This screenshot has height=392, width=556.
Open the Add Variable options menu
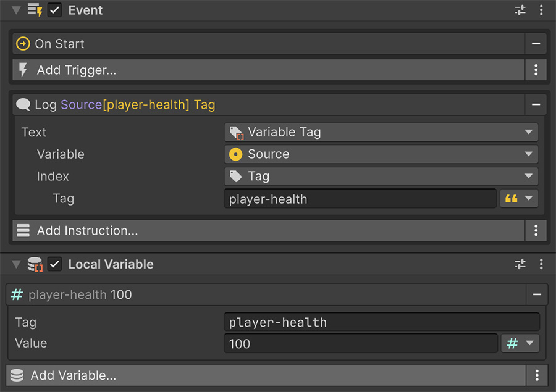tap(537, 375)
